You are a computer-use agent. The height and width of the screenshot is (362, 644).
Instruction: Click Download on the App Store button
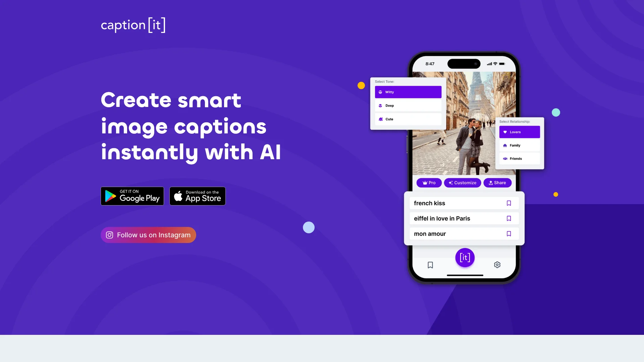click(x=197, y=196)
